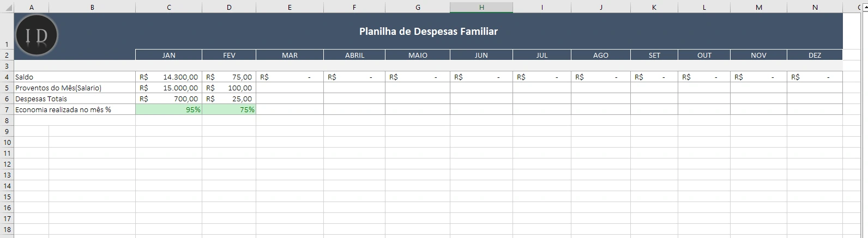The image size is (868, 238).
Task: Click the Planilha de Despesas Familiar title
Action: 429,32
